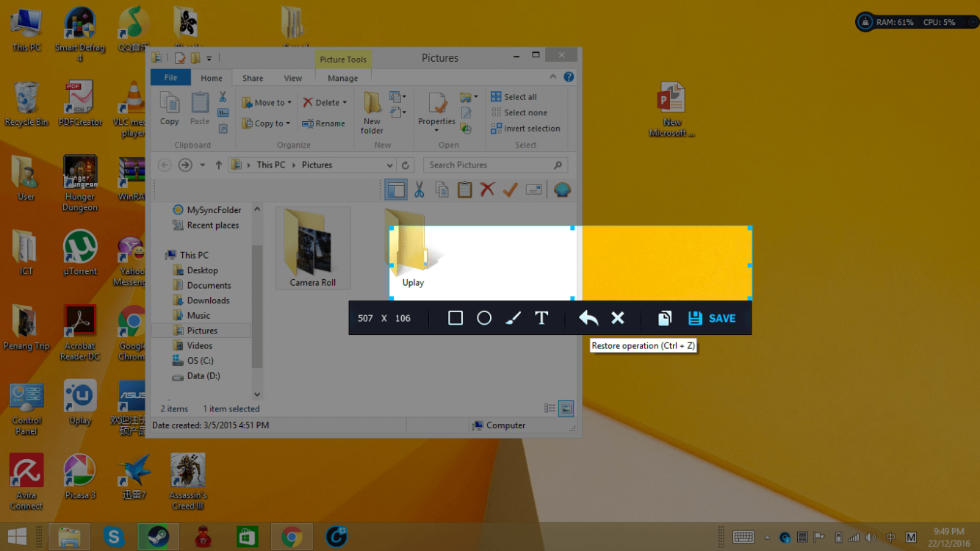This screenshot has width=980, height=551.
Task: Click the Camera Roll folder thumbnail
Action: coord(313,248)
